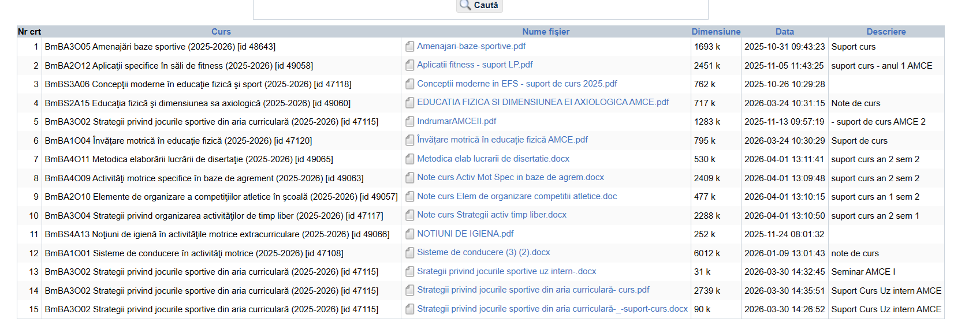This screenshot has width=980, height=333.
Task: Download Învățare motrică în educație fizică AMCE.pdf
Action: point(502,140)
